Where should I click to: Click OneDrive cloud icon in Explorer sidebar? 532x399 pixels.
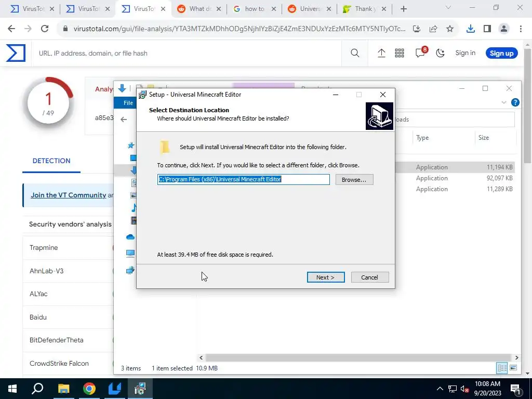click(130, 237)
